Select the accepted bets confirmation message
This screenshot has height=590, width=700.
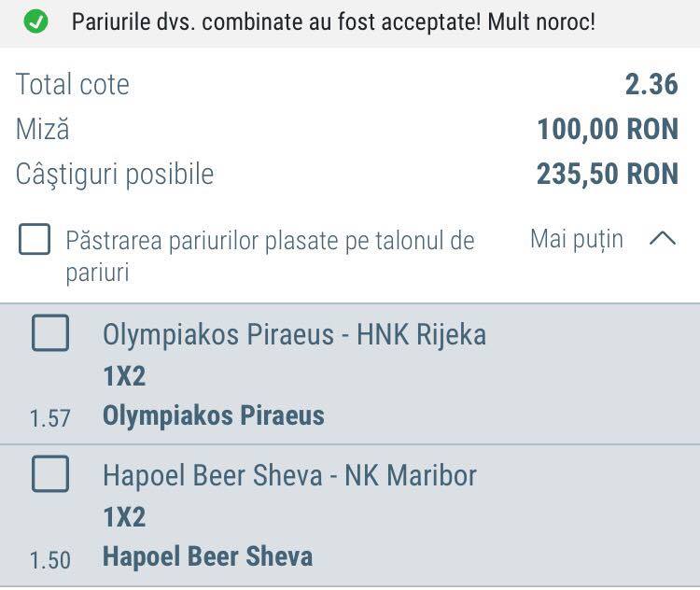333,21
